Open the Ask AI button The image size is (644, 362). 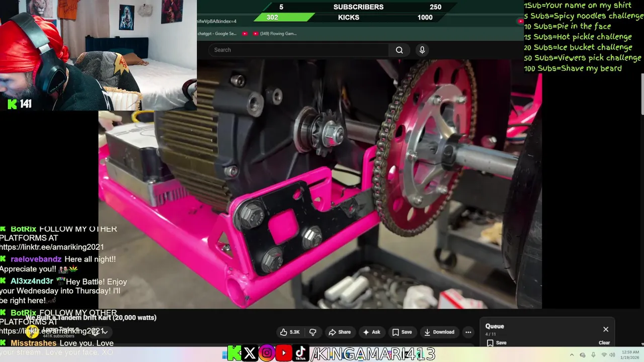[x=371, y=332]
